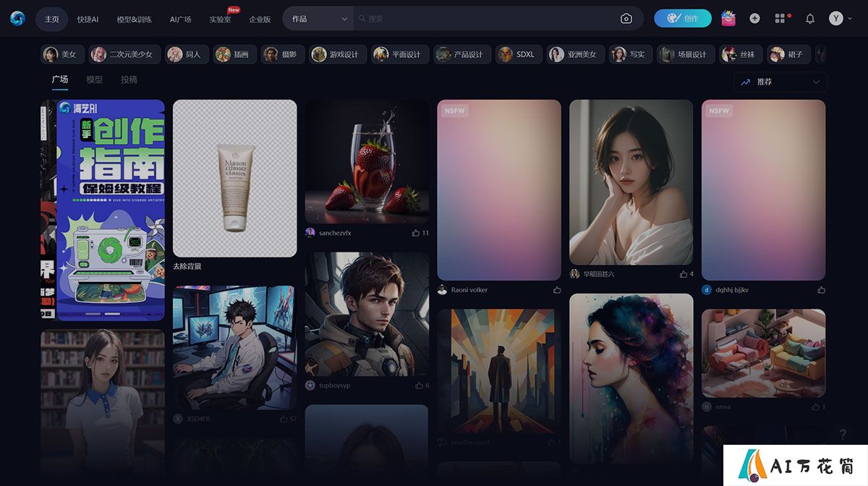Click sanchezvfx's avatar icon
Screen dimensions: 868x486
(x=310, y=233)
